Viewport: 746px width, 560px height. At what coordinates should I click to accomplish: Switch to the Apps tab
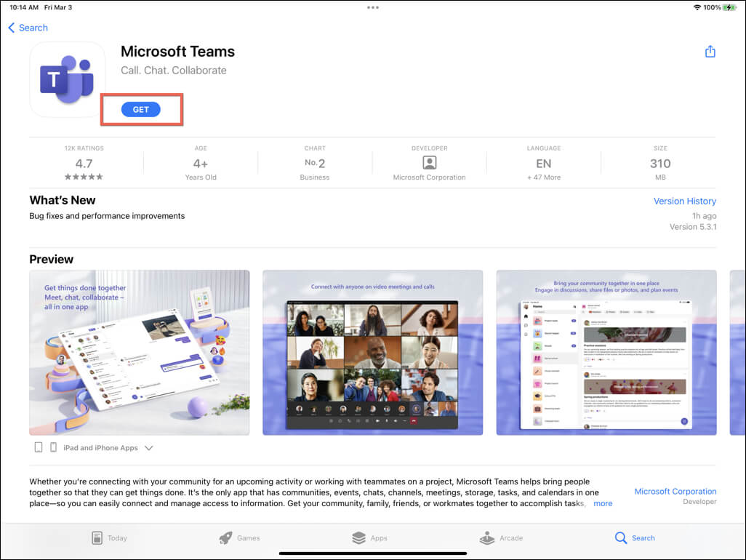click(369, 537)
